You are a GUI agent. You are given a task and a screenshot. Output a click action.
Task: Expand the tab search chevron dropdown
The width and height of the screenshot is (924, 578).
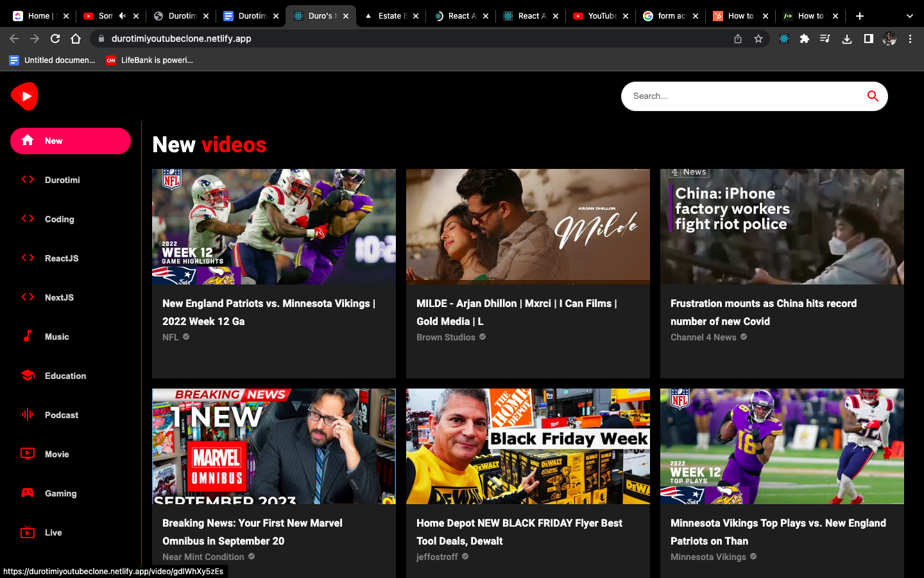(x=909, y=16)
